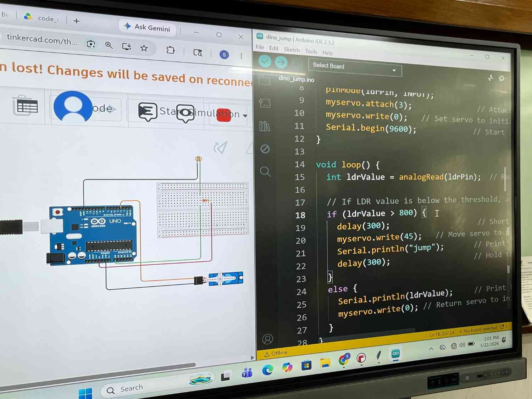This screenshot has width=532, height=399.
Task: Click the tab search icon in Chrome toolbar
Action: [x=198, y=53]
